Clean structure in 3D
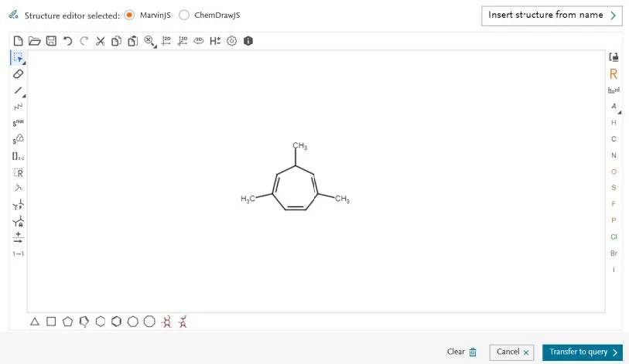The height and width of the screenshot is (364, 629). [183, 41]
